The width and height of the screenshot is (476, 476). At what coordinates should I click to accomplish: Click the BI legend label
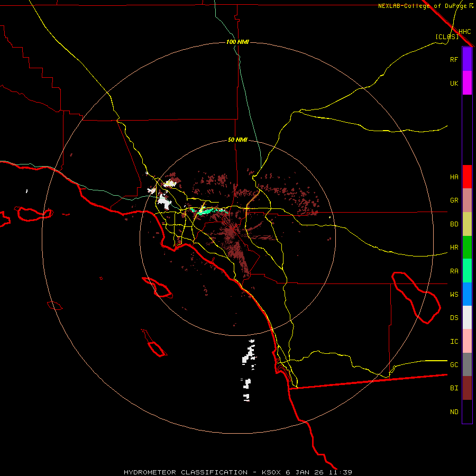coord(454,388)
